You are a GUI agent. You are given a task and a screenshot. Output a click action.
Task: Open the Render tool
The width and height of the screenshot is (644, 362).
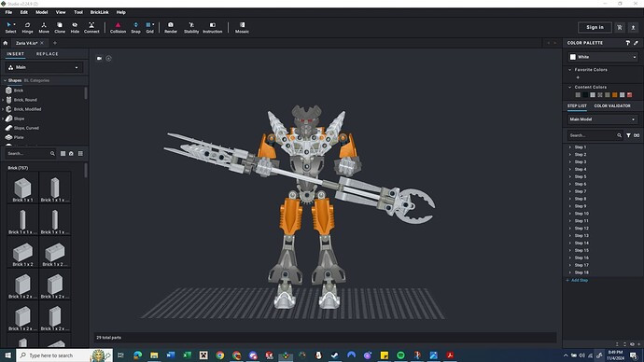[171, 27]
